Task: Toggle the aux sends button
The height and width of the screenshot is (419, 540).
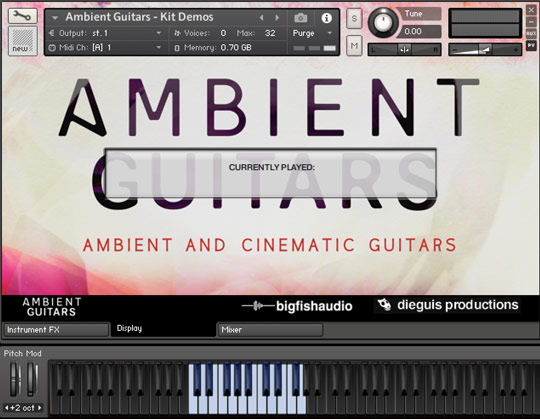Action: tap(531, 33)
